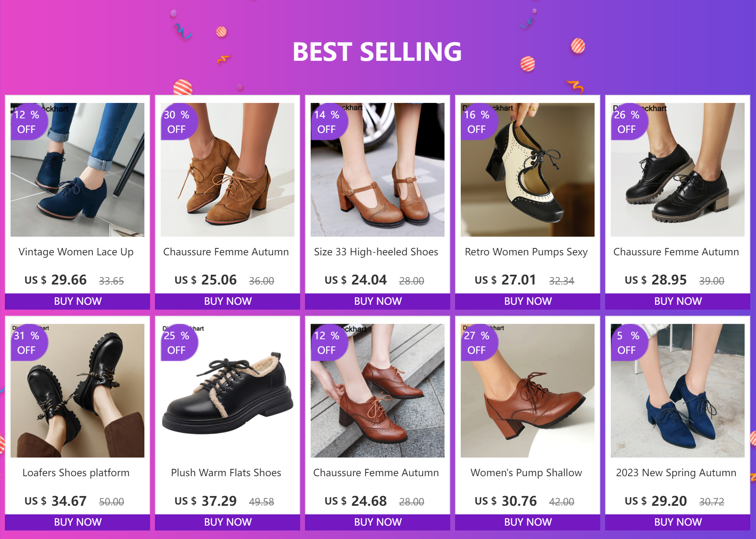This screenshot has width=756, height=539.
Task: View the tan suede lace-up bootie photo
Action: [228, 170]
